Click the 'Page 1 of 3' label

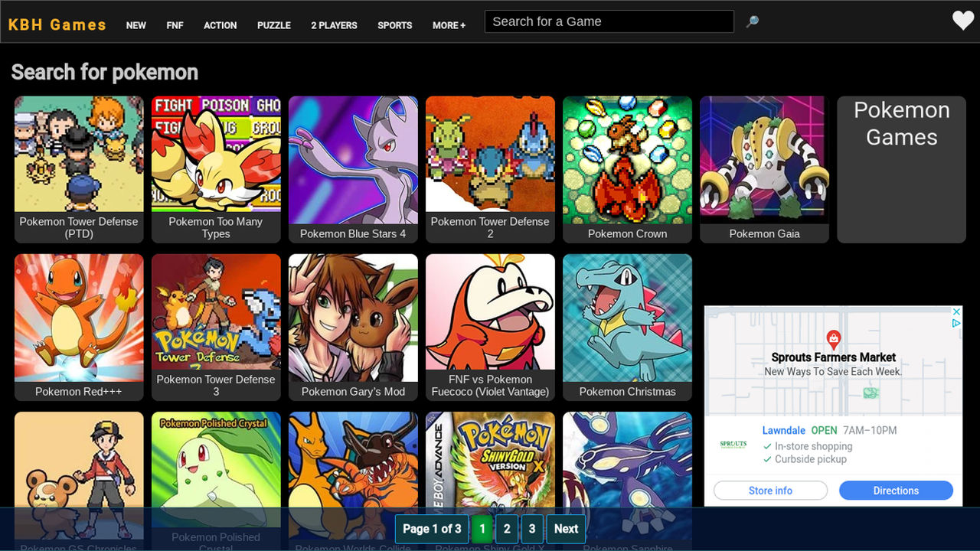pyautogui.click(x=432, y=529)
